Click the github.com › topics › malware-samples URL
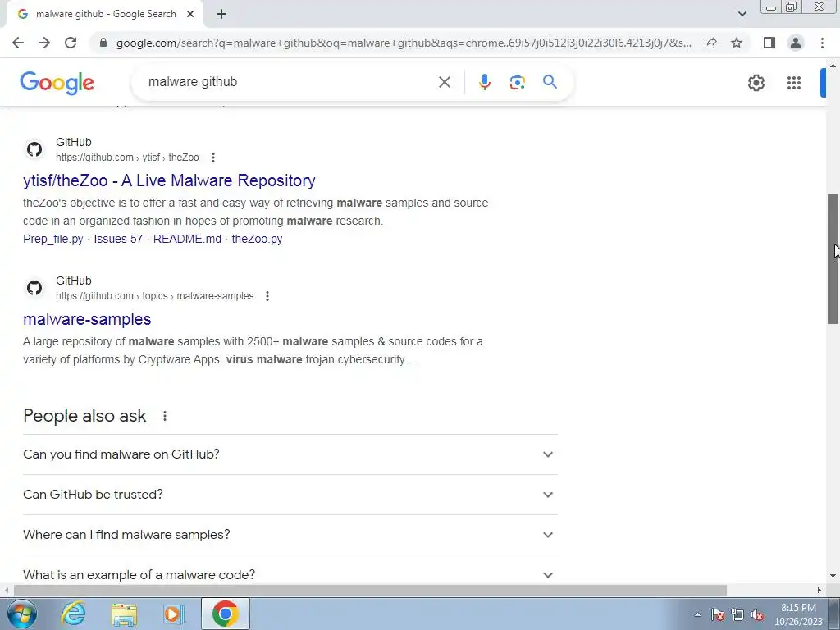 click(155, 296)
